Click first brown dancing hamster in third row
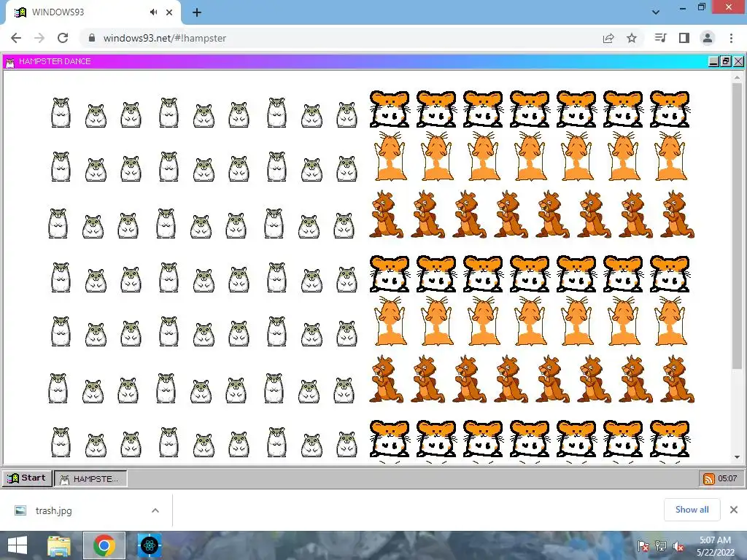The width and height of the screenshot is (747, 560). (386, 214)
